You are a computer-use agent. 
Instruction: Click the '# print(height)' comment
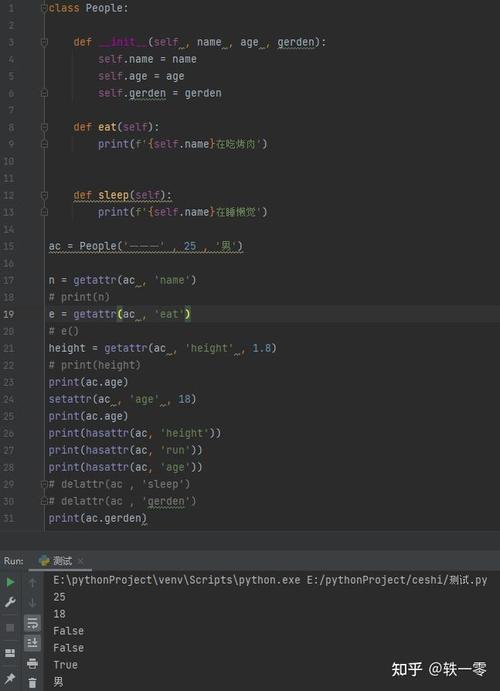point(94,365)
